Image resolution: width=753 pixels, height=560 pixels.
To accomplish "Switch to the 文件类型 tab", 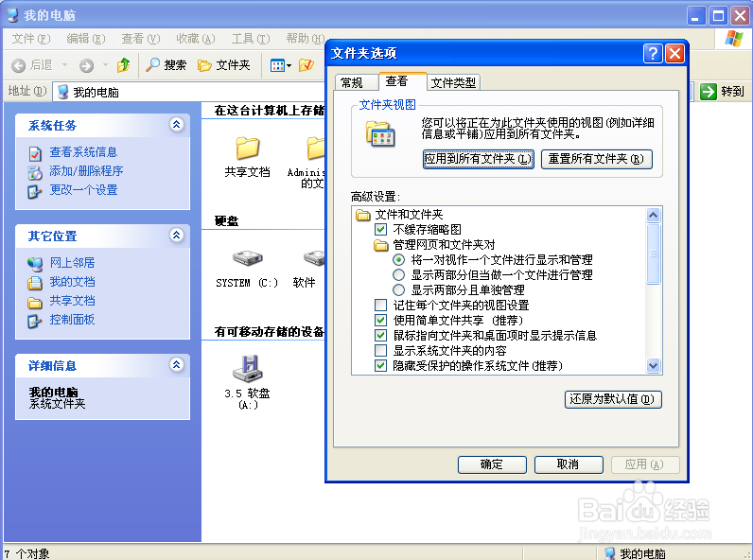I will [453, 82].
